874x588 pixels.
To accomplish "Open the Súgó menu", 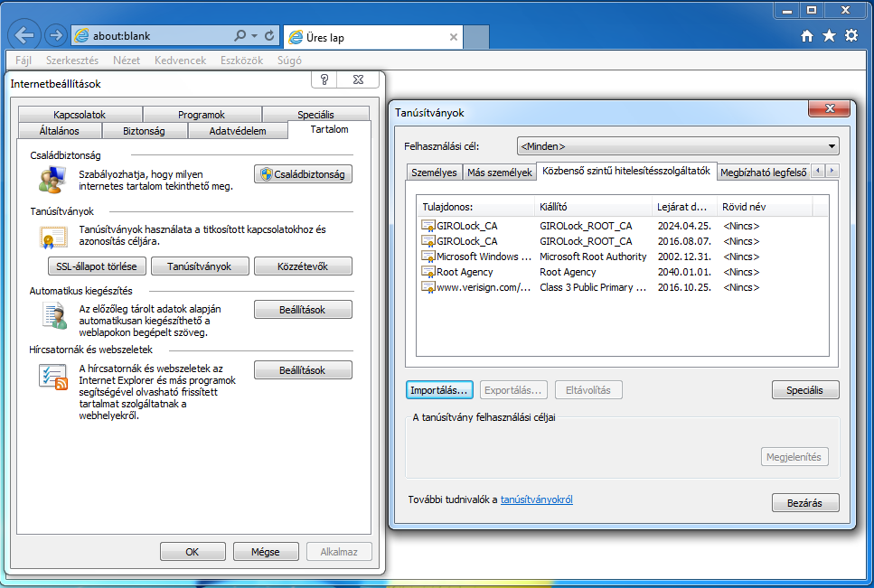I will (x=289, y=61).
